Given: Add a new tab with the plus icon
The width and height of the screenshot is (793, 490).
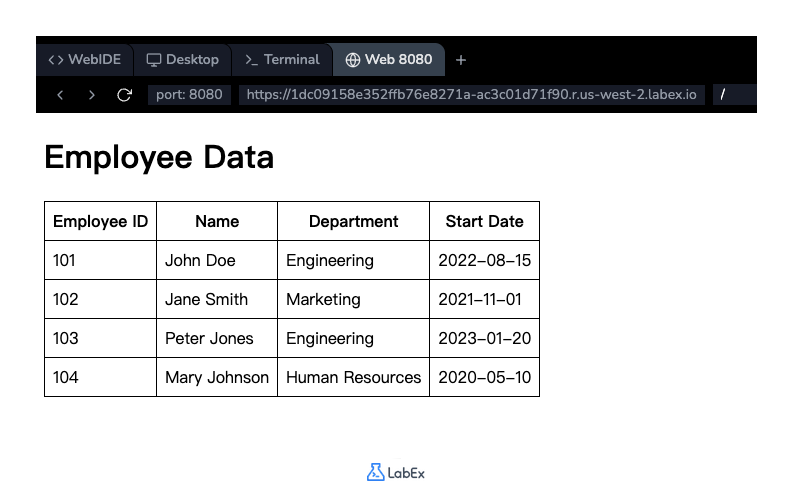Looking at the screenshot, I should pos(461,60).
